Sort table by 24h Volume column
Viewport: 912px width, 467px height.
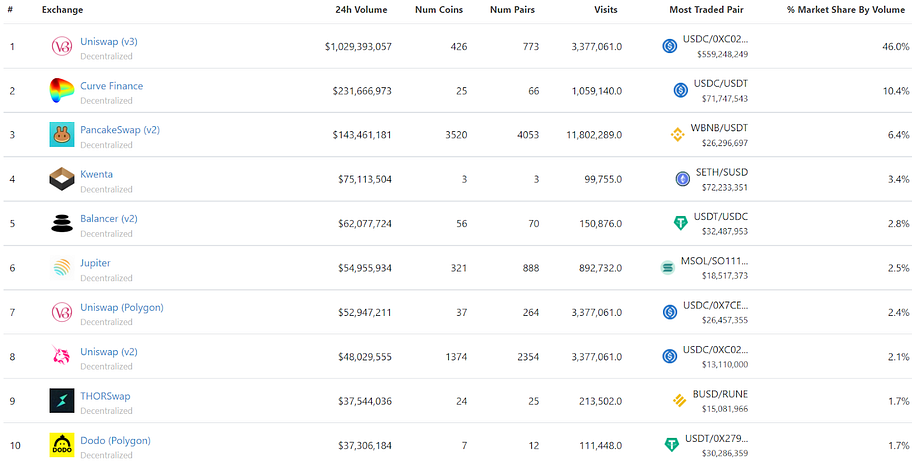point(361,10)
